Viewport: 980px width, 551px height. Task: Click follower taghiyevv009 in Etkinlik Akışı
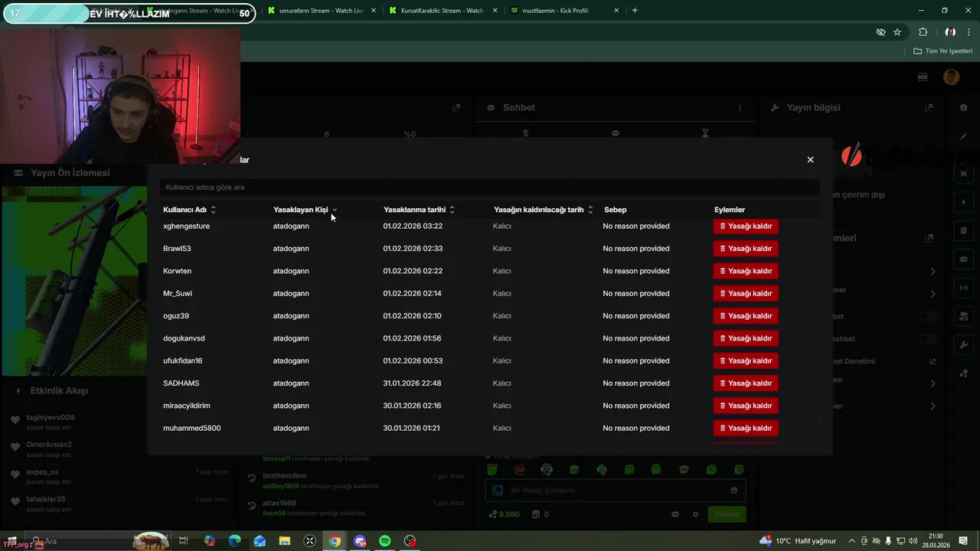click(51, 418)
